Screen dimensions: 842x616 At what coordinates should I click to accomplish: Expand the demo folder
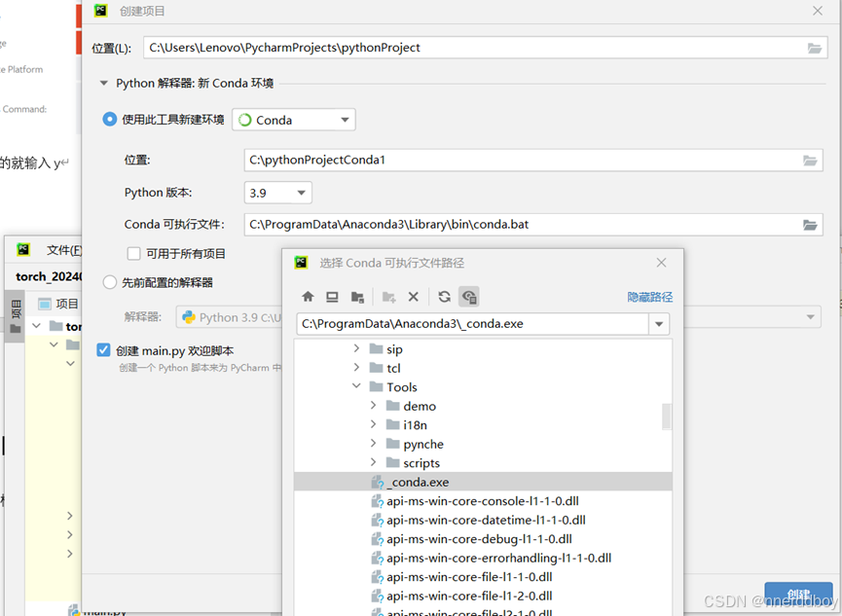coord(373,406)
